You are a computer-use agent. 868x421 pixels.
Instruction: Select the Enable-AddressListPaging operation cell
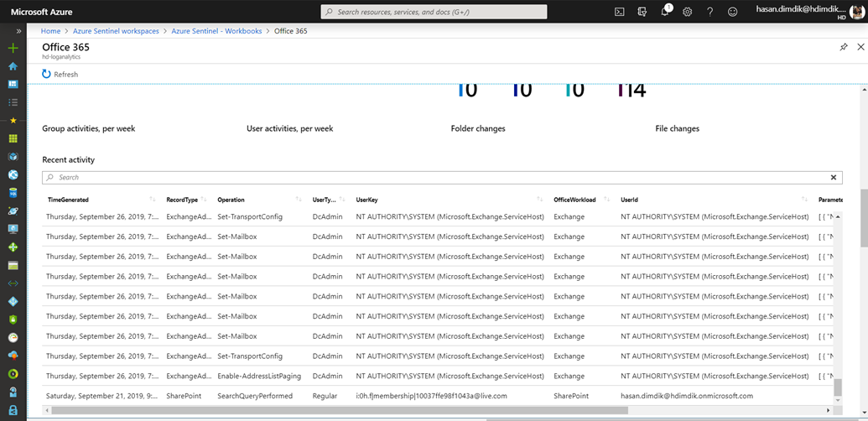coord(259,376)
